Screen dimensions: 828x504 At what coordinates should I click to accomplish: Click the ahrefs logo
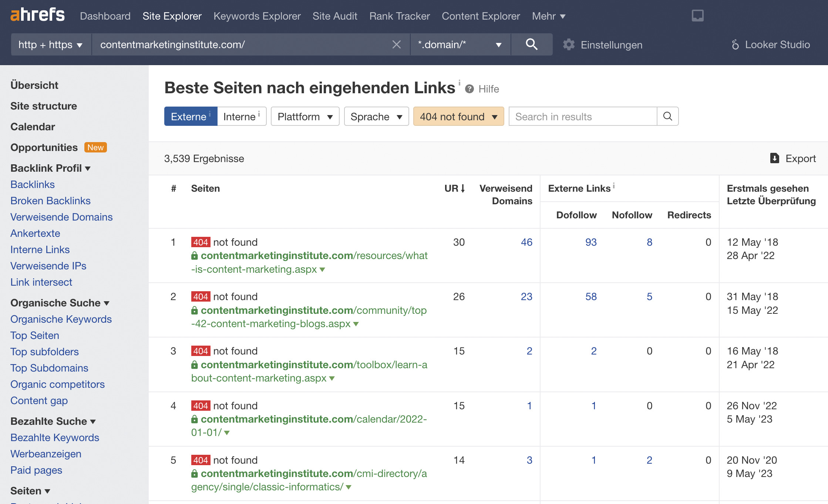click(37, 15)
